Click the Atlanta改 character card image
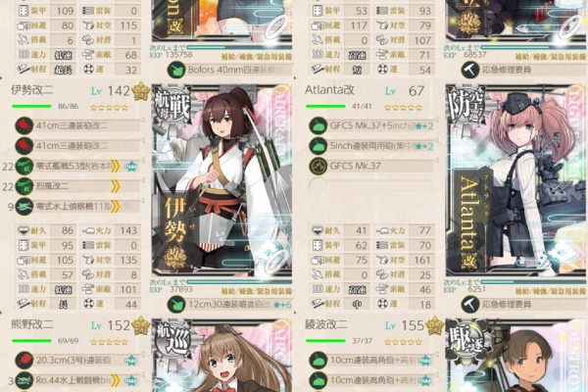This screenshot has height=392, width=588. tap(516, 180)
